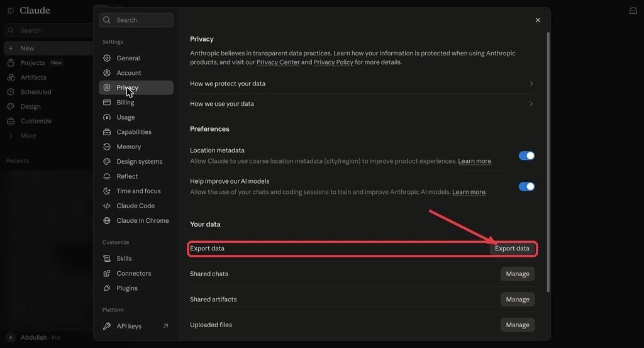The image size is (644, 348).
Task: Click the ghost icon at top right
Action: coord(633,11)
